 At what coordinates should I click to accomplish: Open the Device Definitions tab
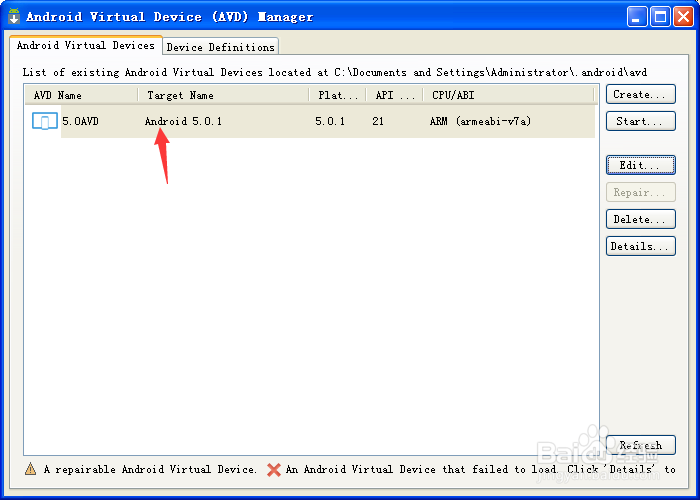(x=221, y=47)
